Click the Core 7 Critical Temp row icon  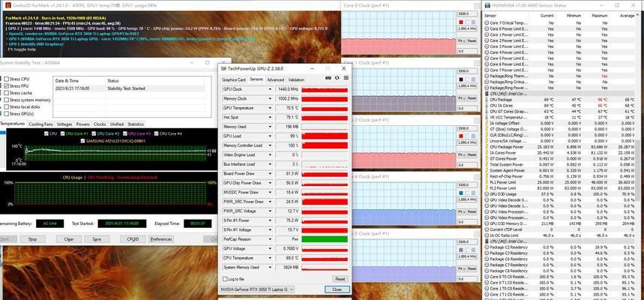[487, 23]
